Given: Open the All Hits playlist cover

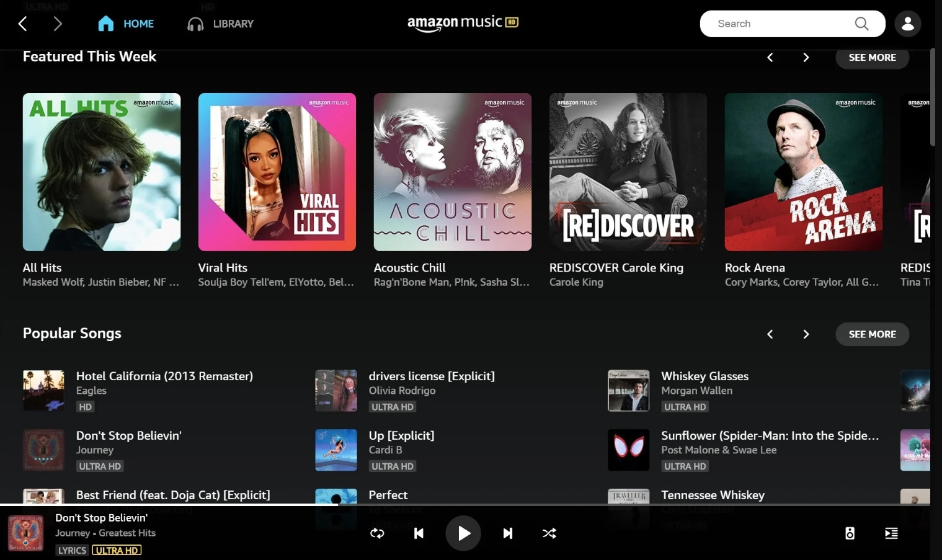Looking at the screenshot, I should coord(102,172).
